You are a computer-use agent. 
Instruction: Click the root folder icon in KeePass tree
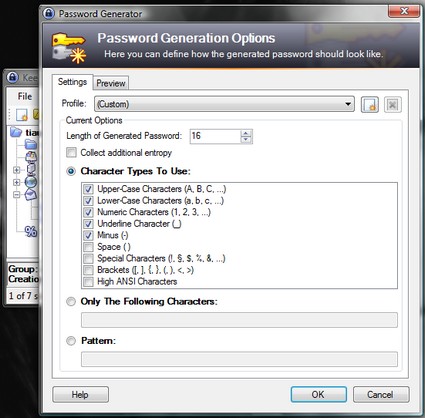pyautogui.click(x=16, y=132)
